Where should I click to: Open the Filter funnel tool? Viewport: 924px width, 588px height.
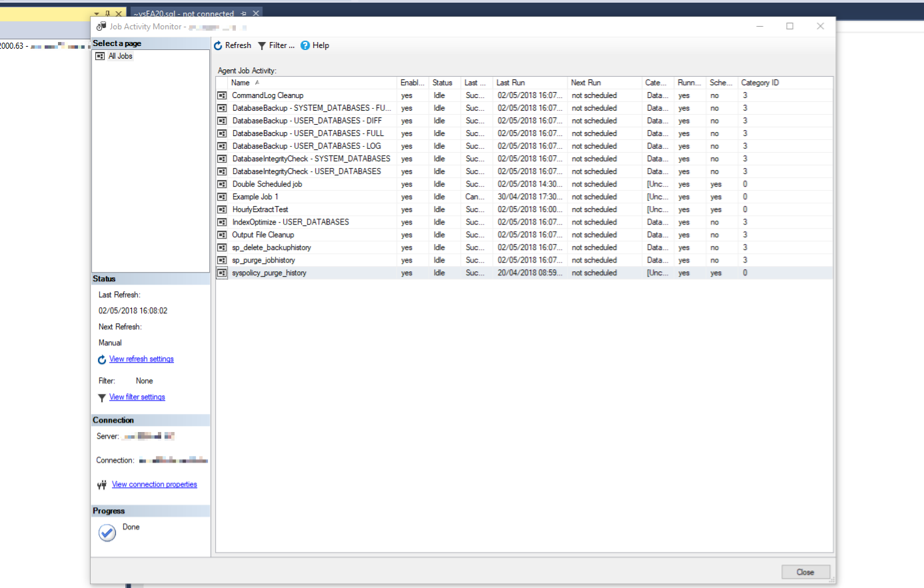tap(262, 45)
